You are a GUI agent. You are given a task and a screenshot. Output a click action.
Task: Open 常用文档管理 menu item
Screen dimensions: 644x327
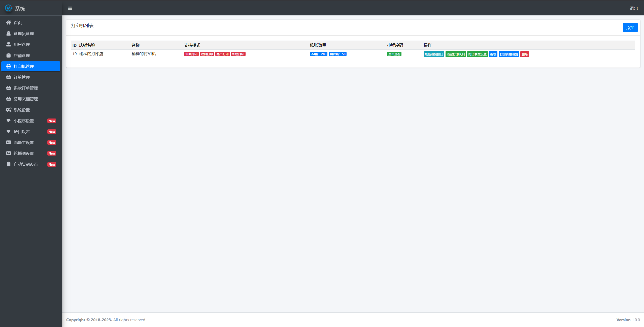31,99
